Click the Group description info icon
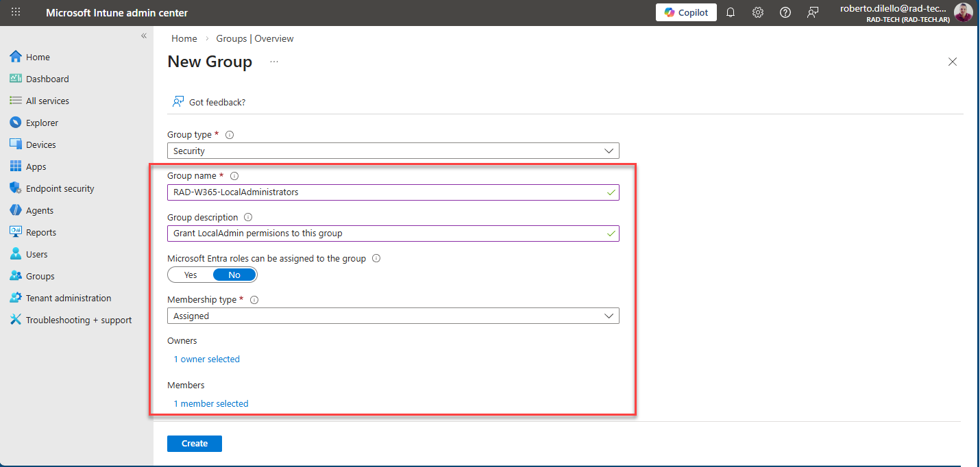The width and height of the screenshot is (980, 467). 248,218
